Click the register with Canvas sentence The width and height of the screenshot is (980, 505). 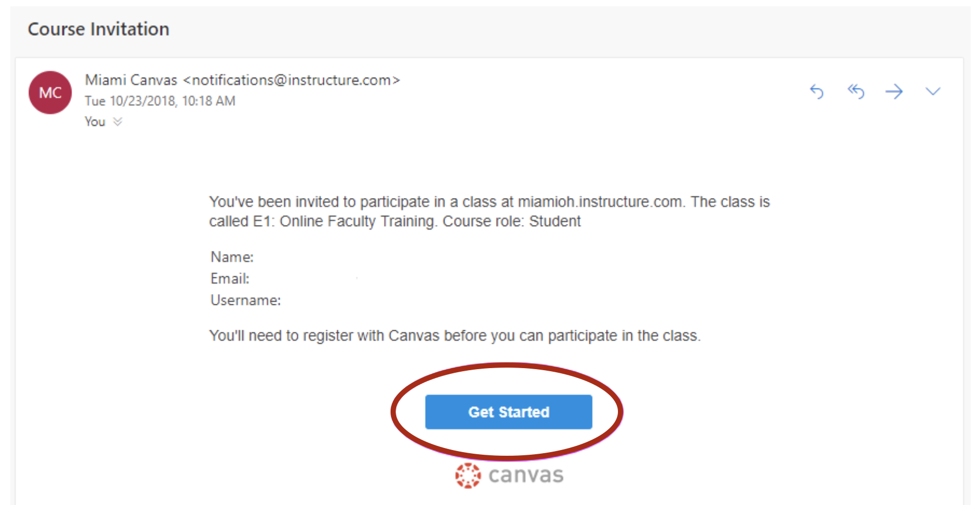[455, 336]
